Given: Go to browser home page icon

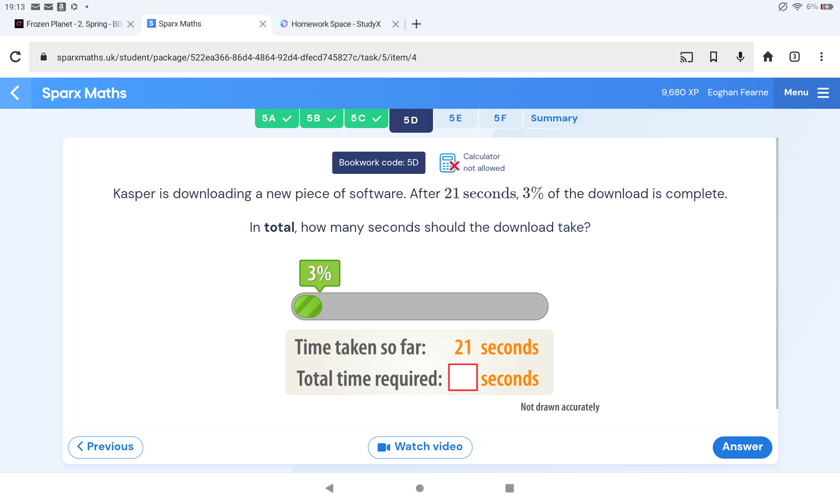Looking at the screenshot, I should (768, 57).
